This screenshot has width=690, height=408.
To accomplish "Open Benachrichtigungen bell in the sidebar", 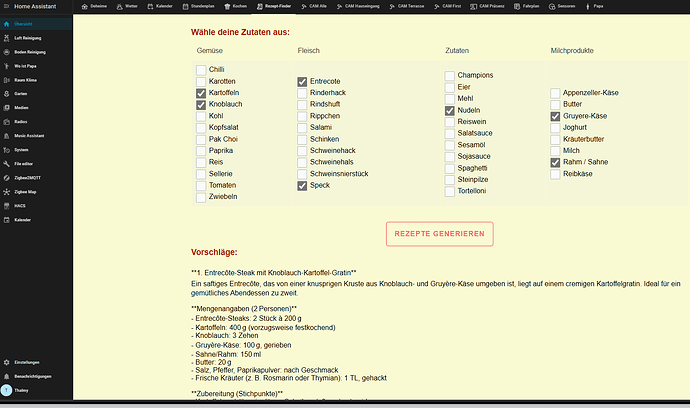I will (x=6, y=377).
